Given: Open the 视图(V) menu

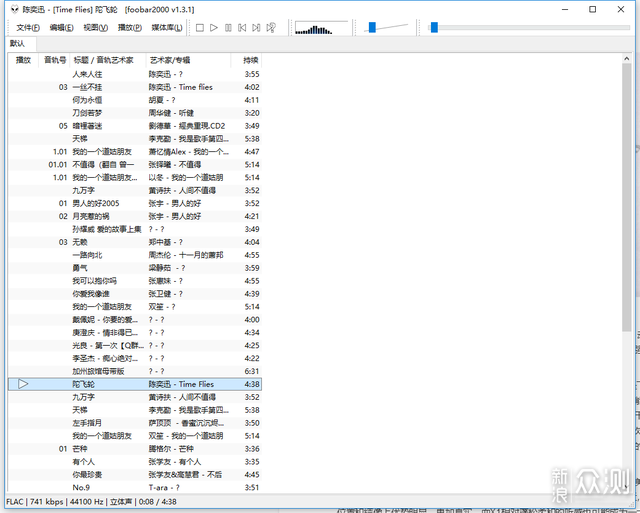Looking at the screenshot, I should coord(96,28).
